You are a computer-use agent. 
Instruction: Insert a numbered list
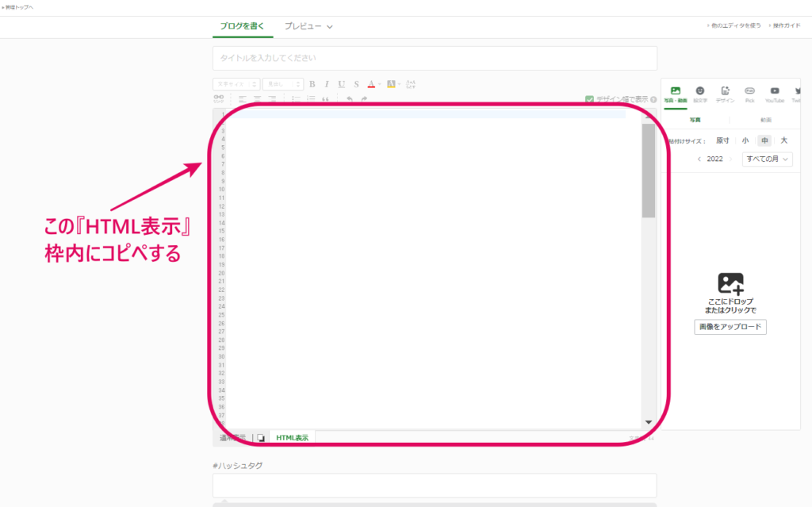pos(311,98)
